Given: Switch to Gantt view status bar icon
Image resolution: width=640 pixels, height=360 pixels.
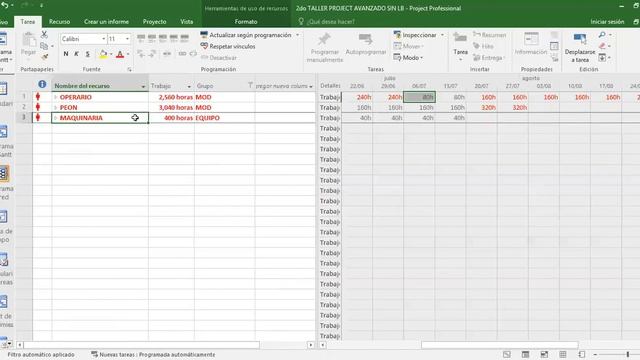Looking at the screenshot, I should (x=507, y=354).
